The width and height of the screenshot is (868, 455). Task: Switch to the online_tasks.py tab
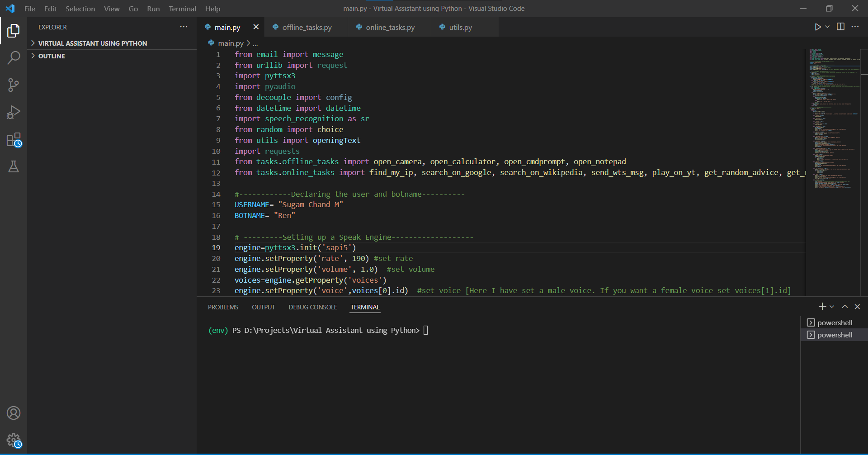[x=390, y=28]
